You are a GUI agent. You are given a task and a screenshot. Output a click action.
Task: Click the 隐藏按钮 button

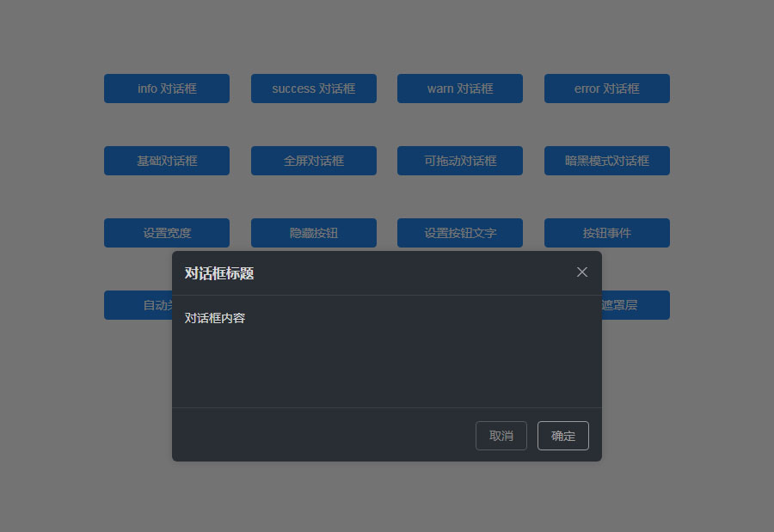click(x=313, y=233)
